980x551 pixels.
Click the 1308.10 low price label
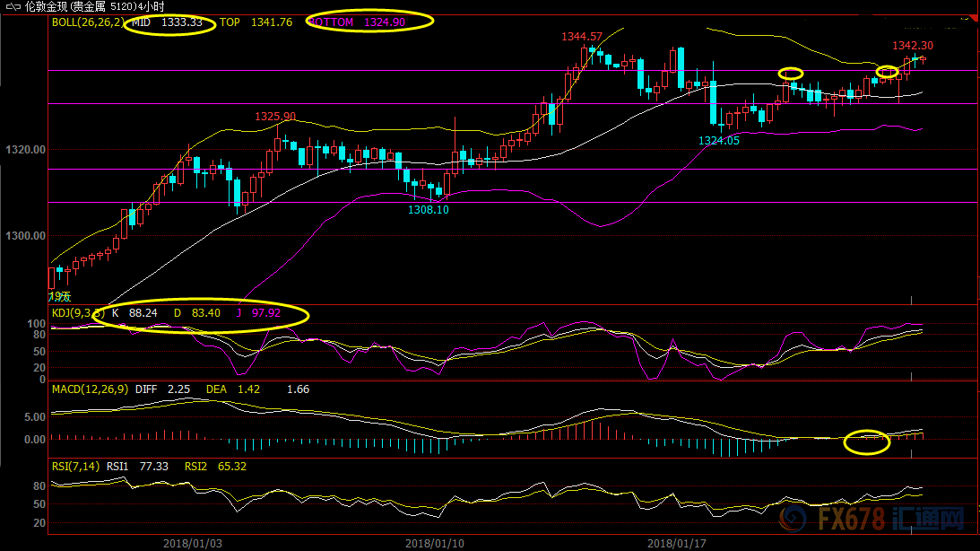[x=428, y=209]
